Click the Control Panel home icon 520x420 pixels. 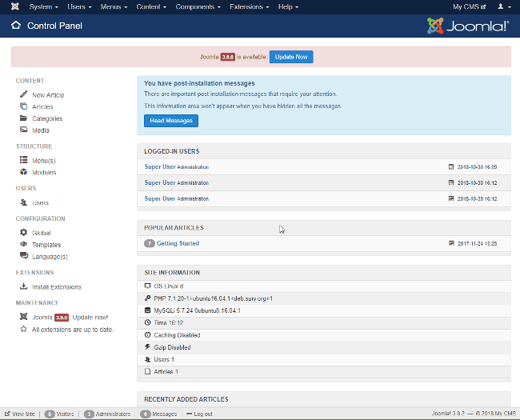[16, 26]
